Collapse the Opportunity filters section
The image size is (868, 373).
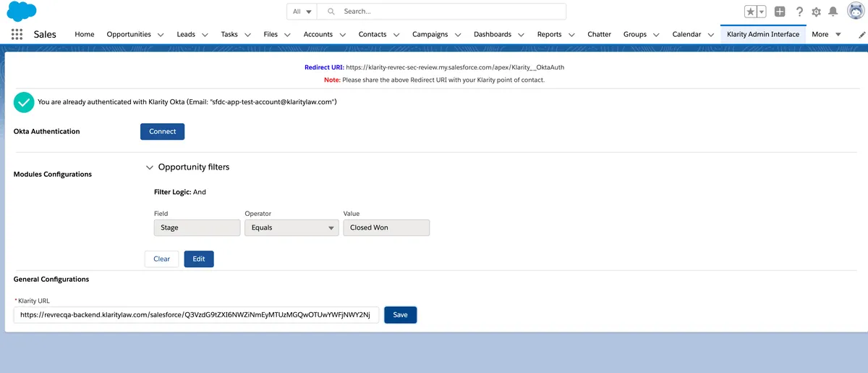tap(150, 167)
